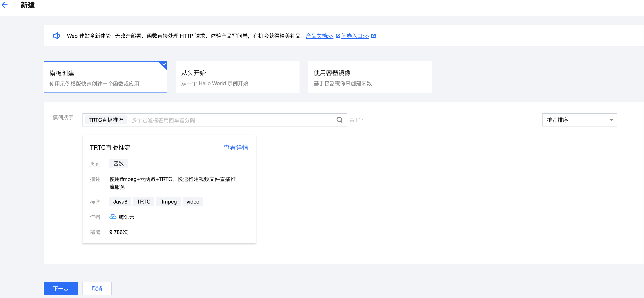Select the 模板创建 creation option
644x298 pixels.
pyautogui.click(x=105, y=77)
